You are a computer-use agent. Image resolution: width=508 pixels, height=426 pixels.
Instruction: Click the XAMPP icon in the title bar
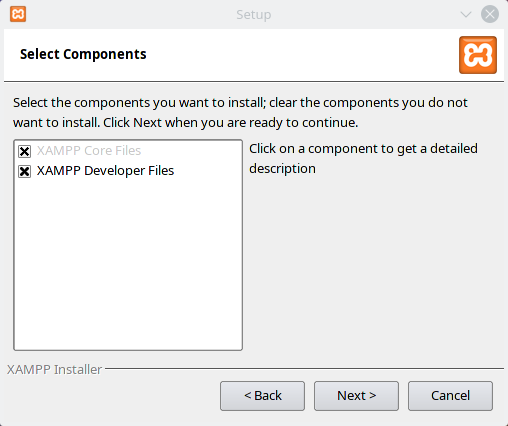pyautogui.click(x=18, y=14)
